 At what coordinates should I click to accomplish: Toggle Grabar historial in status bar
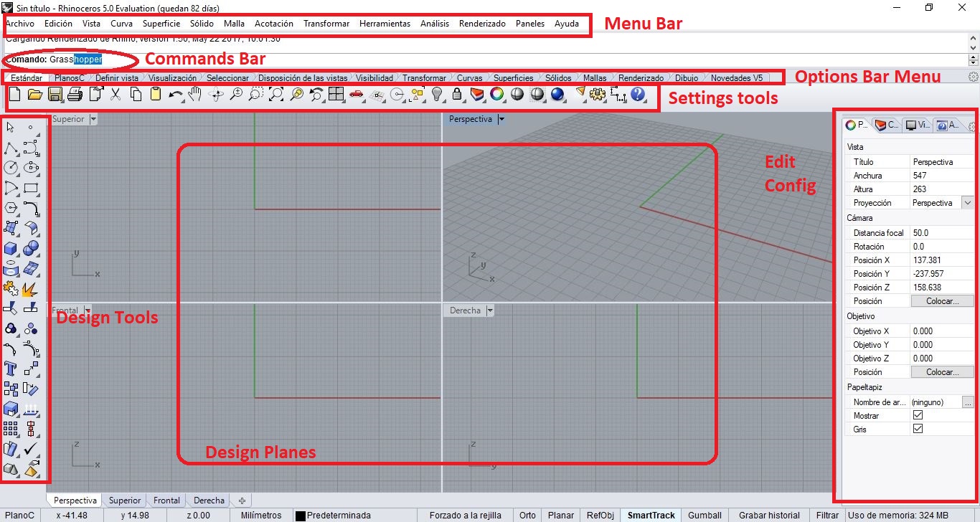pos(769,515)
